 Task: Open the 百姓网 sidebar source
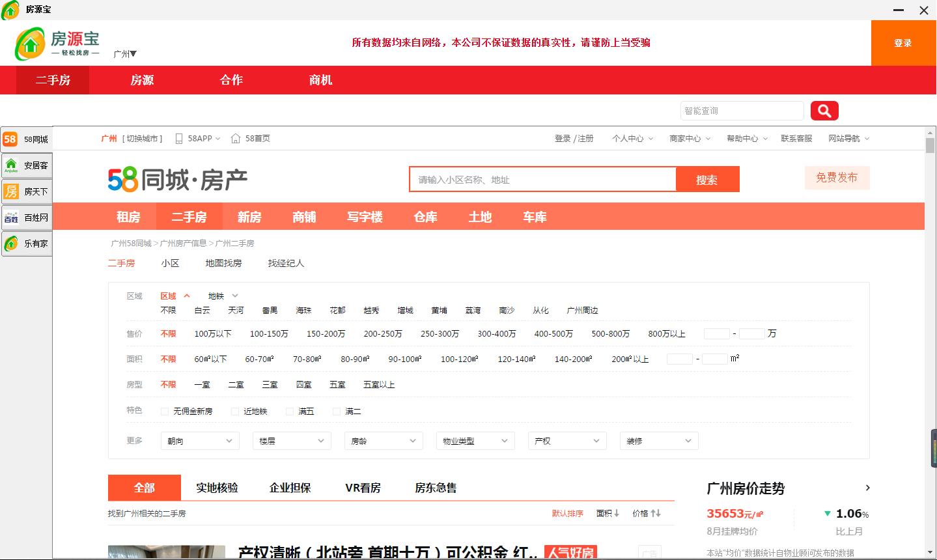(x=27, y=217)
